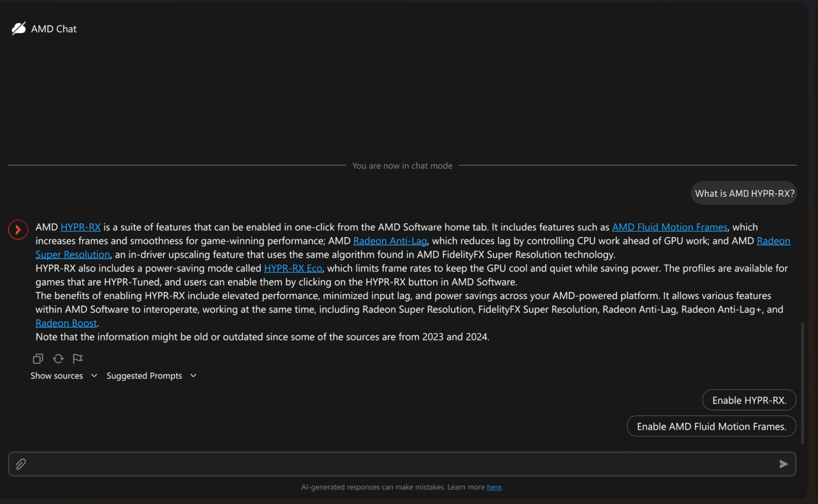This screenshot has height=504, width=818.
Task: Click inside the chat message input field
Action: coord(400,464)
